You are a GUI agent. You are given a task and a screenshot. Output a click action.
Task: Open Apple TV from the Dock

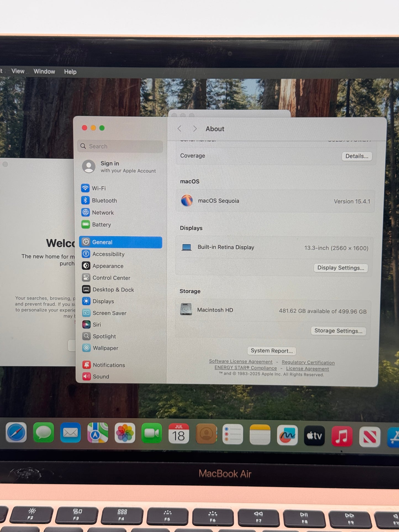(x=314, y=436)
